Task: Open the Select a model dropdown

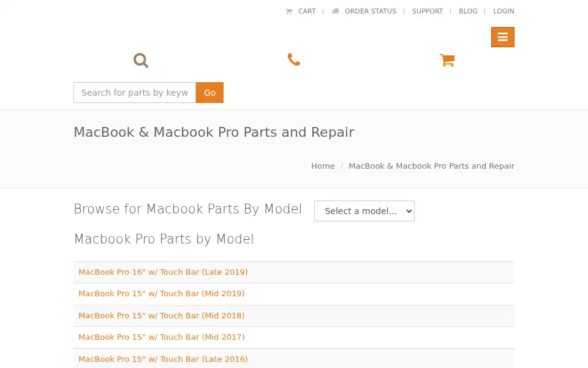Action: tap(364, 211)
